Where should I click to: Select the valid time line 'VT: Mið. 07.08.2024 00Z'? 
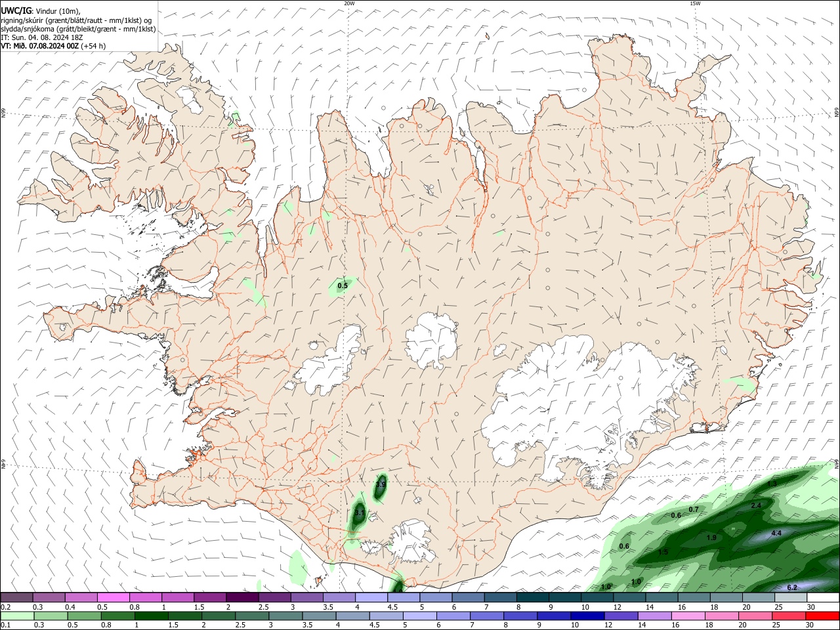click(x=40, y=46)
